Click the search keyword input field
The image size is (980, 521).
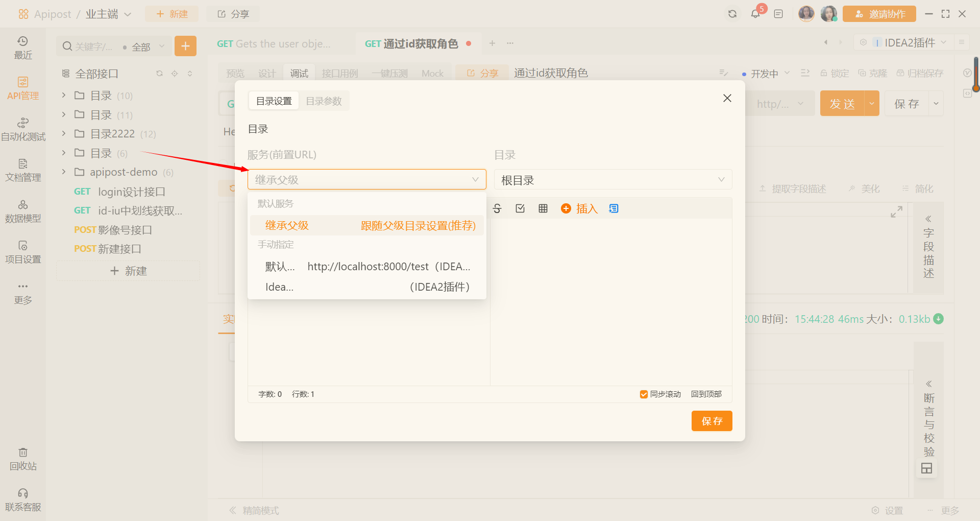coord(93,46)
